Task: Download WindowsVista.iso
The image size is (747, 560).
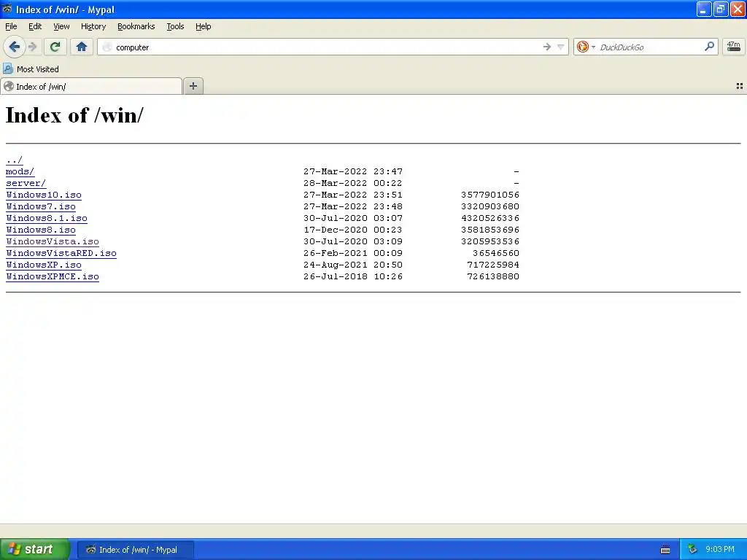Action: click(x=53, y=241)
